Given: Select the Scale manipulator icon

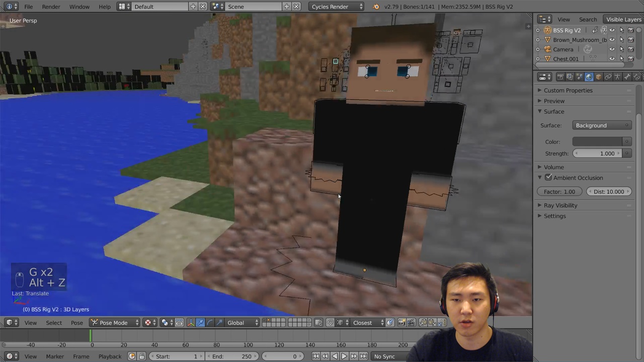Looking at the screenshot, I should pos(219,323).
